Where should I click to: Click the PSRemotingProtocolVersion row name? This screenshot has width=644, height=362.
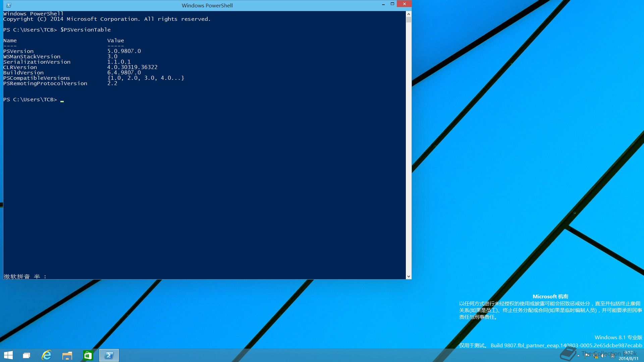point(45,83)
